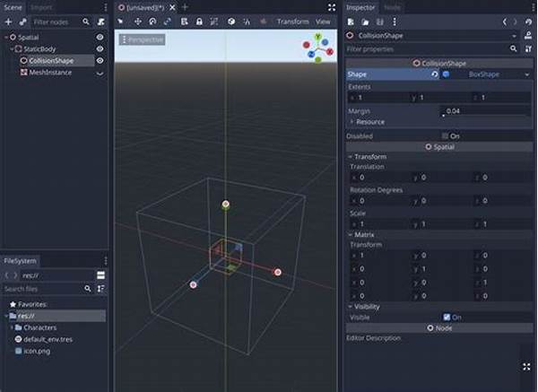Open the View menu
Screen dimensions: 538x392
pyautogui.click(x=323, y=22)
